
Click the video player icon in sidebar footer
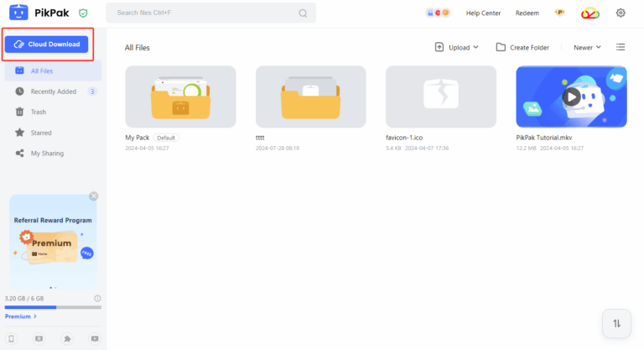(95, 338)
